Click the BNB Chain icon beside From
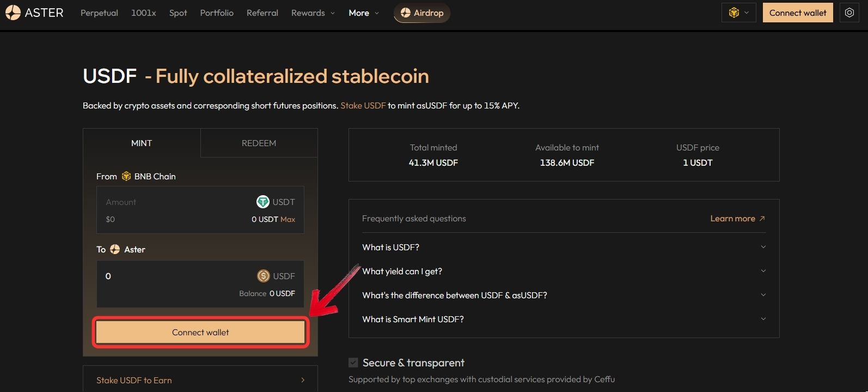The height and width of the screenshot is (392, 868). pos(126,176)
